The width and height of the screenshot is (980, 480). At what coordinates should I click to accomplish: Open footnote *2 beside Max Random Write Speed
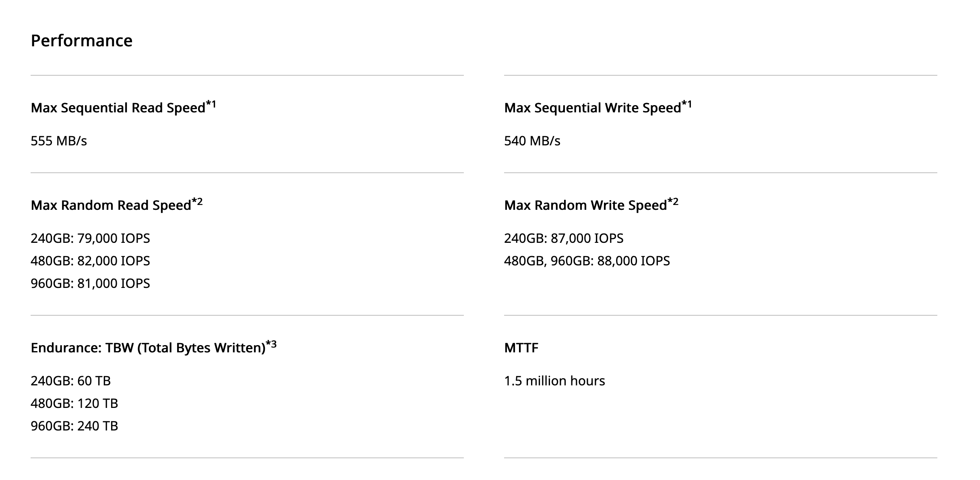[673, 202]
